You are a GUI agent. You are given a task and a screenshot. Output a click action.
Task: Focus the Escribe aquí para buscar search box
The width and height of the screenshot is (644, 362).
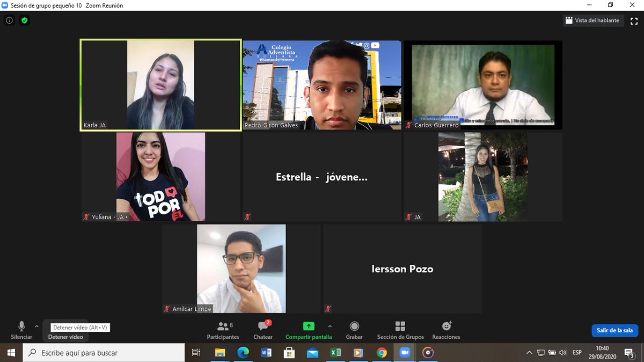[103, 353]
